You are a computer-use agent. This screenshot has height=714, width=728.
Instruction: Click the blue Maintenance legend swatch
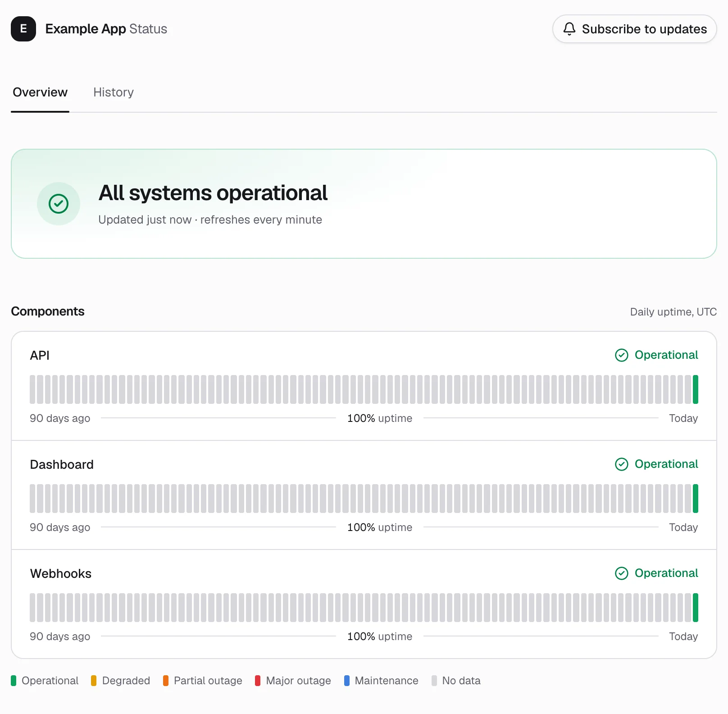click(347, 681)
